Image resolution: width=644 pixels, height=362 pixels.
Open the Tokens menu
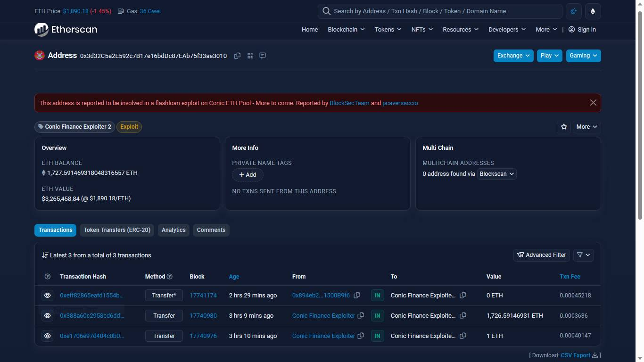[x=388, y=30]
